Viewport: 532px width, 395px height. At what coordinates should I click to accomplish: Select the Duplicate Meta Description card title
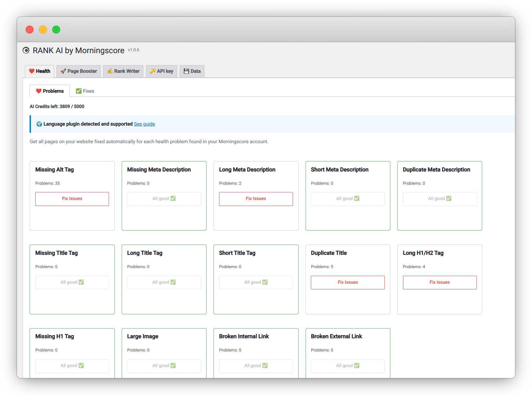(x=437, y=170)
